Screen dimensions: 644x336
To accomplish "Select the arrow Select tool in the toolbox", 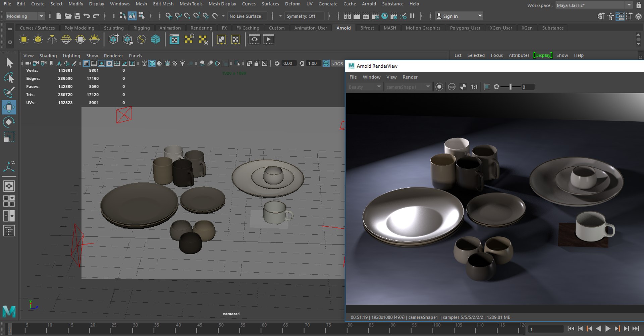I will [9, 63].
